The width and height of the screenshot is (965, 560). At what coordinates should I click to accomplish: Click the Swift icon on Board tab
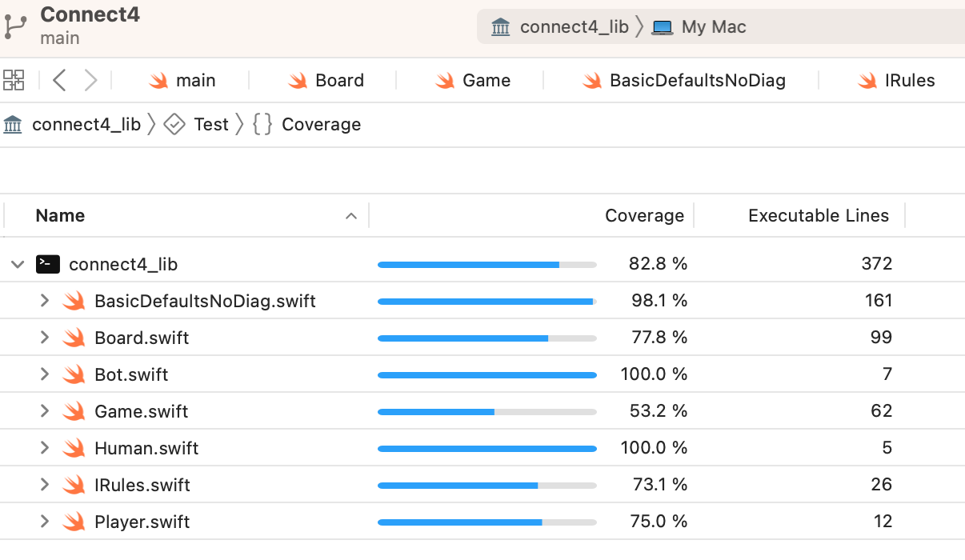(x=298, y=80)
